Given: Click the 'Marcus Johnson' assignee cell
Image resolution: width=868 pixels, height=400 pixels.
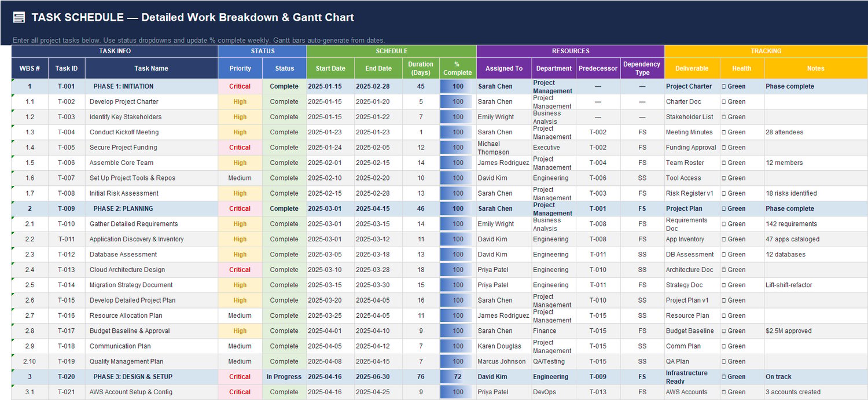Looking at the screenshot, I should point(504,361).
